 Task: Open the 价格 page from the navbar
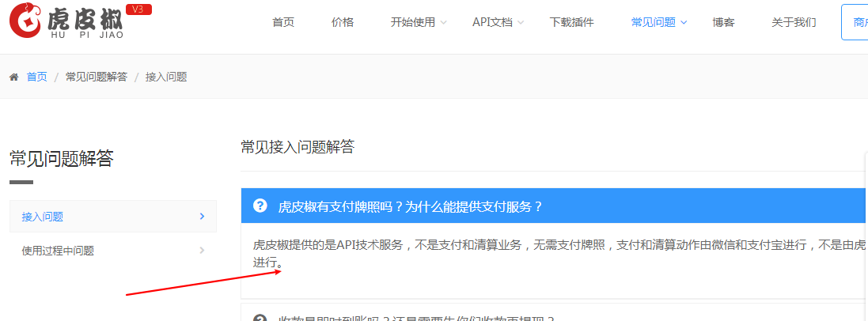coord(343,22)
